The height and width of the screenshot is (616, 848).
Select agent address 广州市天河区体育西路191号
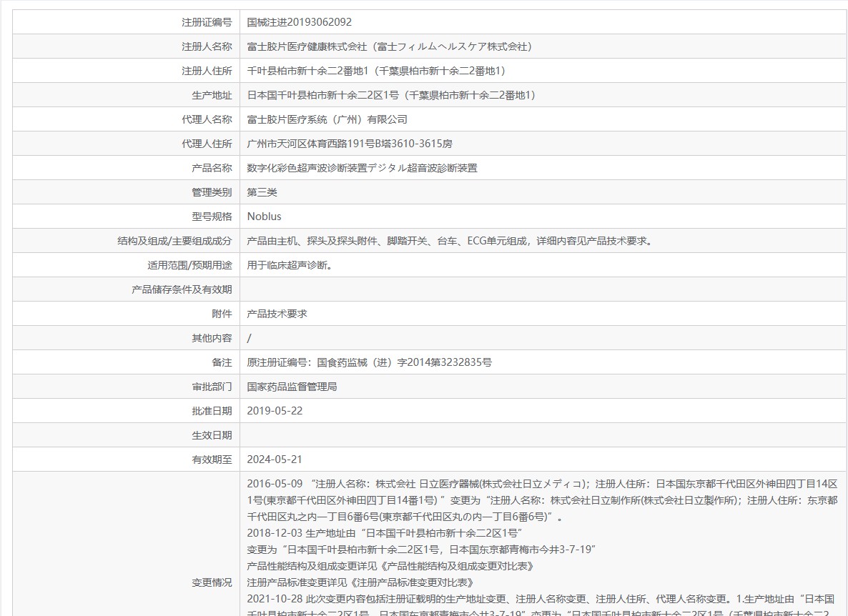311,144
